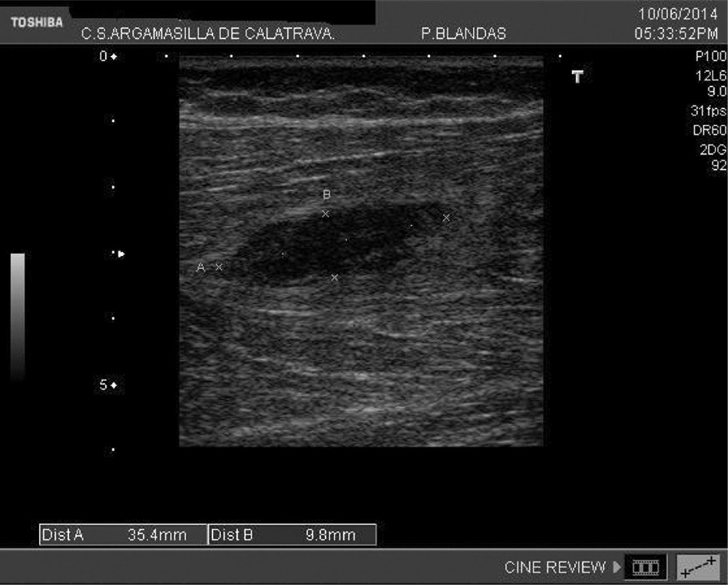Click the CINE REVIEW label
728x585 pixels.
click(x=554, y=567)
